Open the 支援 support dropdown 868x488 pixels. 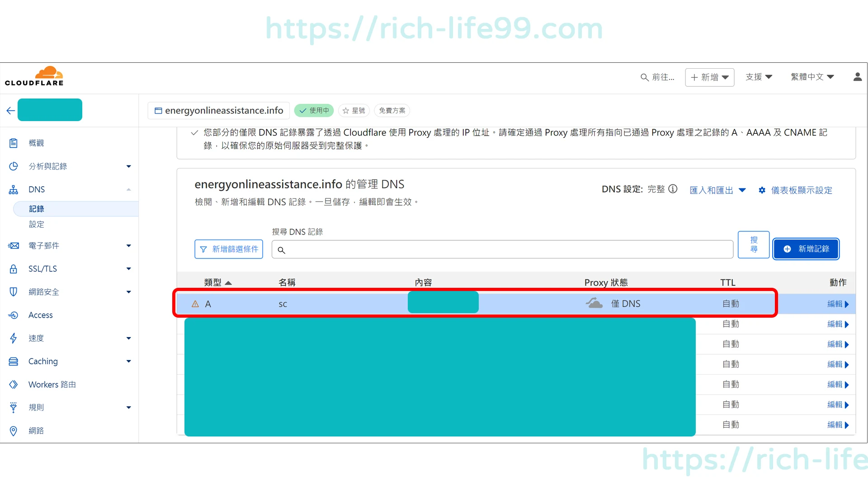pyautogui.click(x=759, y=77)
